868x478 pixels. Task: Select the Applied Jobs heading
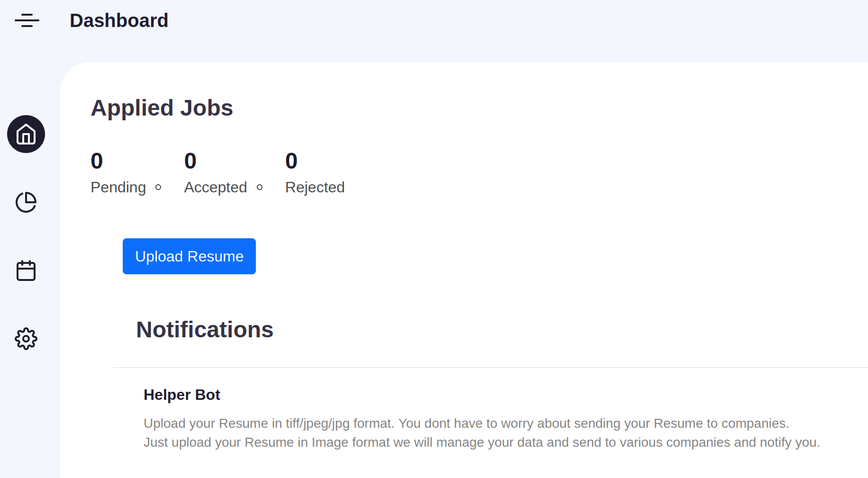tap(162, 108)
